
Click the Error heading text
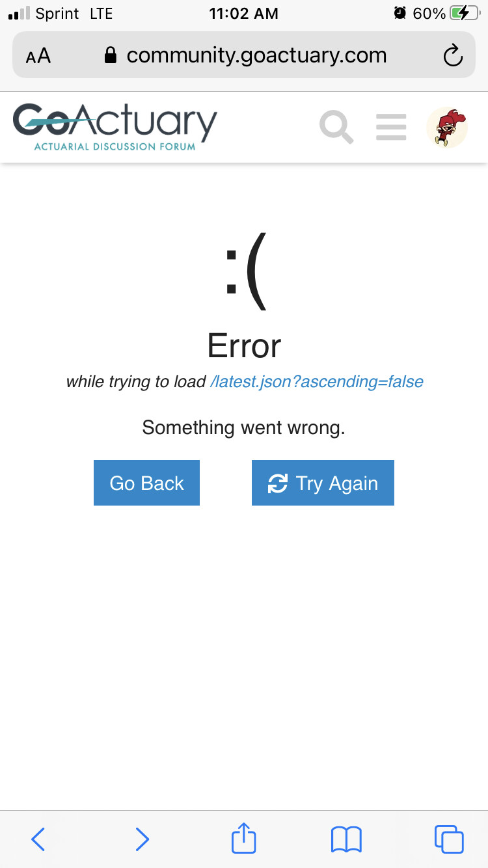pos(244,346)
